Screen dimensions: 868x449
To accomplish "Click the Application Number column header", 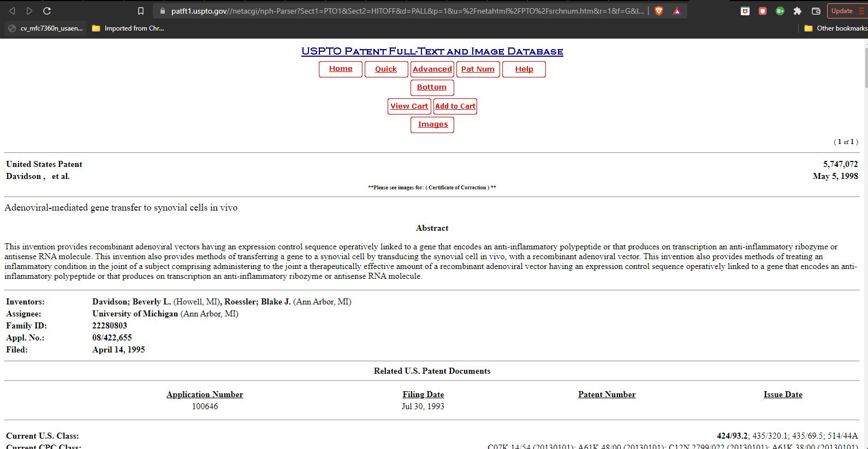I will [x=205, y=394].
